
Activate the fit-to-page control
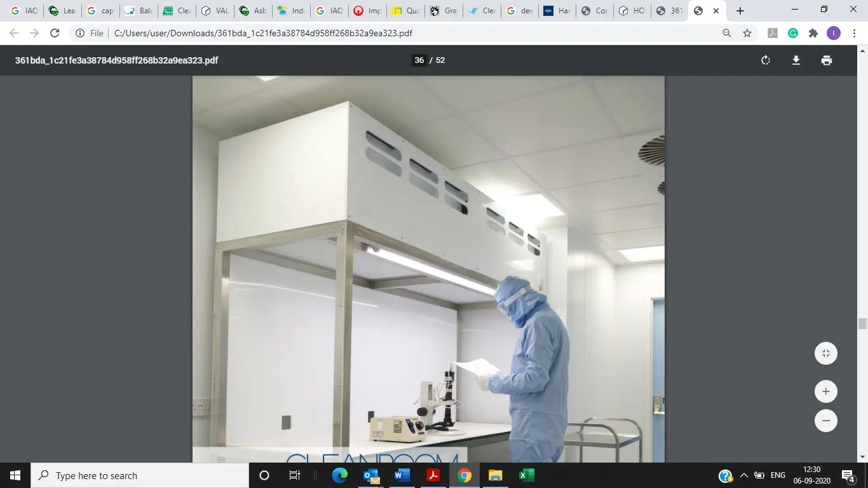pyautogui.click(x=825, y=353)
